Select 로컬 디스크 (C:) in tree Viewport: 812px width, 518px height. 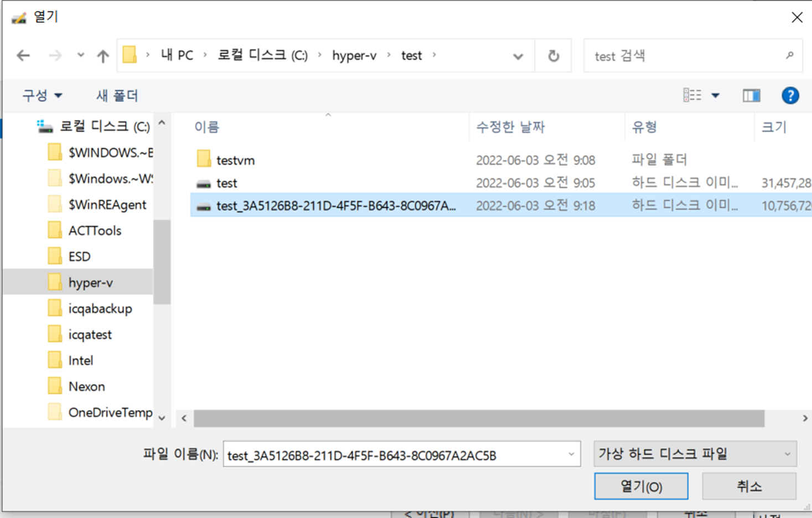point(104,126)
